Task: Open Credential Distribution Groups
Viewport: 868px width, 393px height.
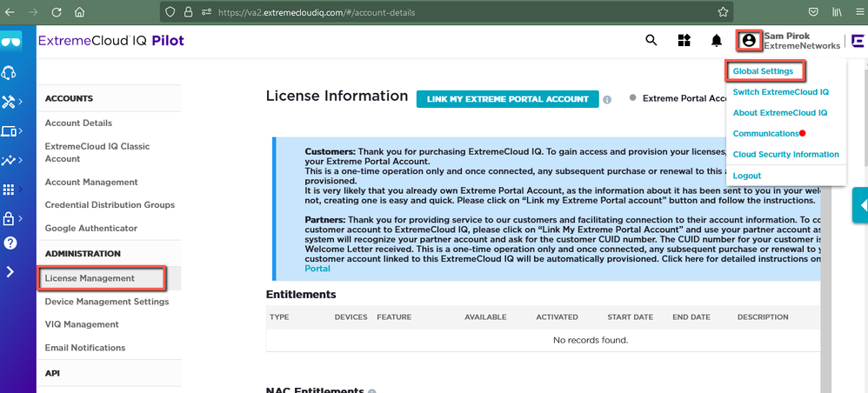Action: (x=110, y=205)
